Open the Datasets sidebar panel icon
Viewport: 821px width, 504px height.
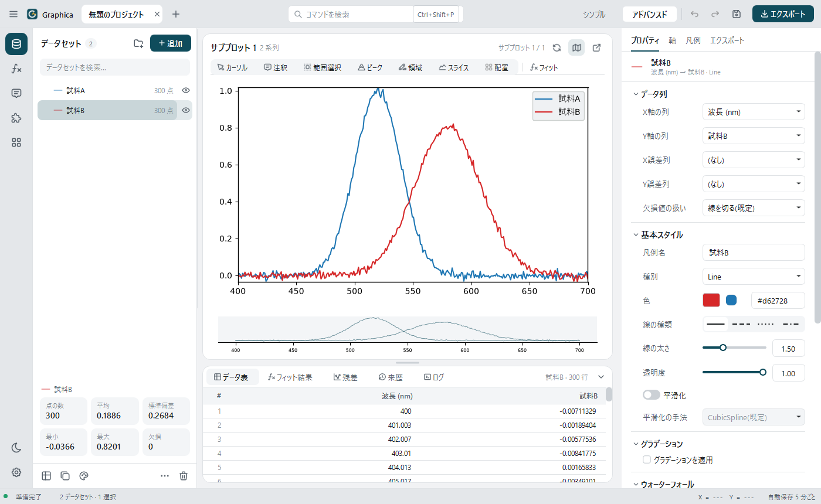pyautogui.click(x=16, y=44)
